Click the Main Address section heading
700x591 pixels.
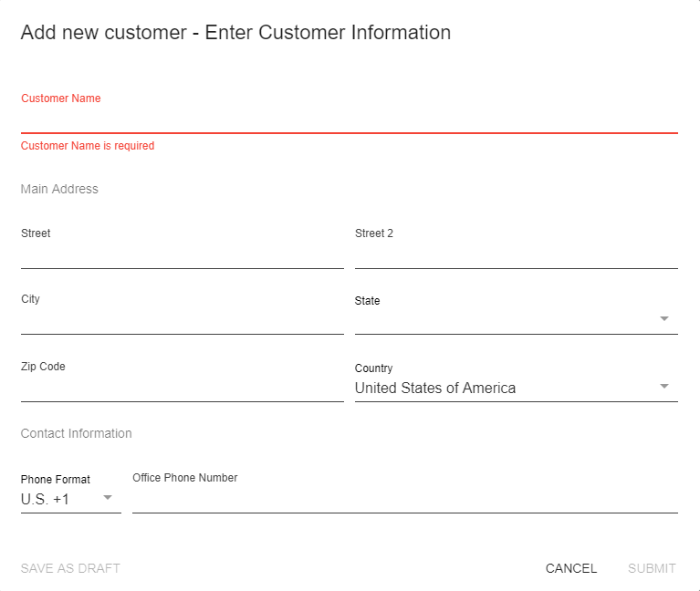pyautogui.click(x=59, y=189)
